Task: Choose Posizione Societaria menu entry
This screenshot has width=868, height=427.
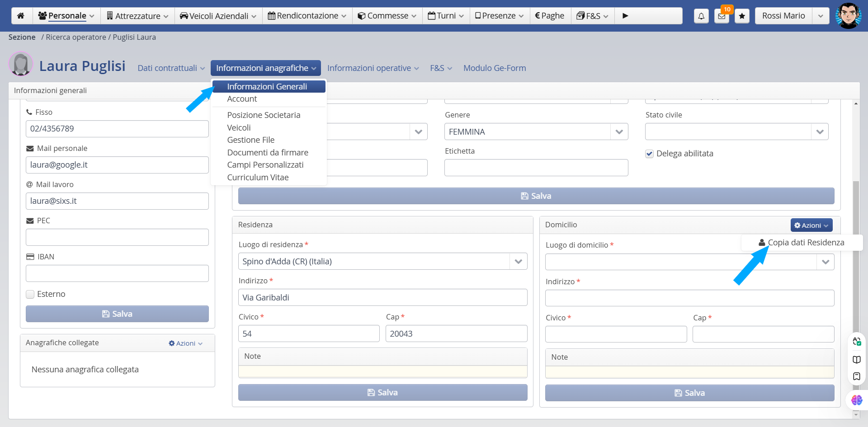Action: point(264,115)
